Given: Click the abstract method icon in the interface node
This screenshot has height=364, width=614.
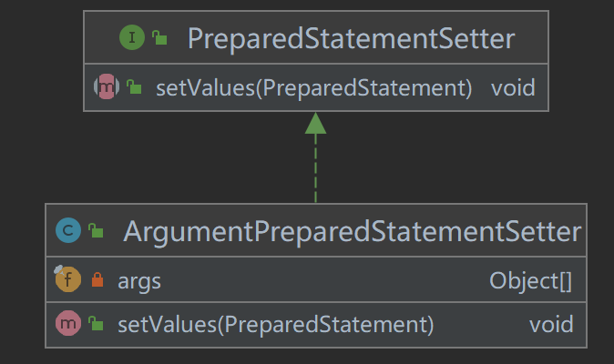Looking at the screenshot, I should click(107, 88).
